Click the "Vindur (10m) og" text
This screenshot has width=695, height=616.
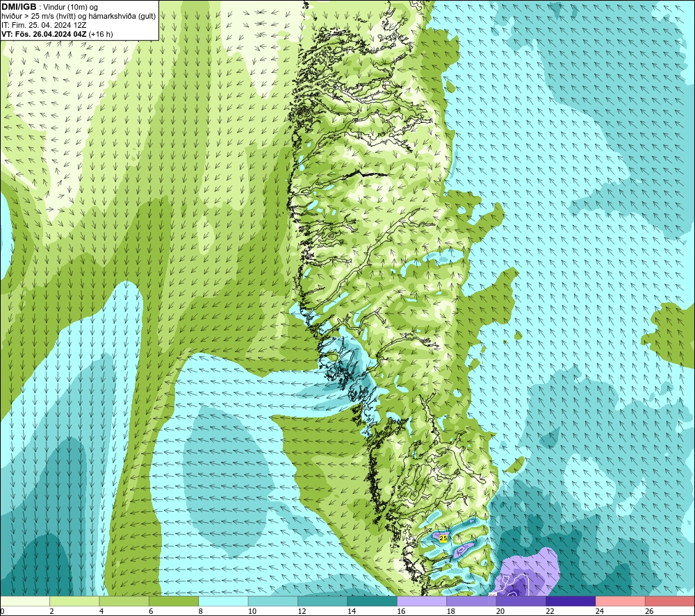click(70, 7)
